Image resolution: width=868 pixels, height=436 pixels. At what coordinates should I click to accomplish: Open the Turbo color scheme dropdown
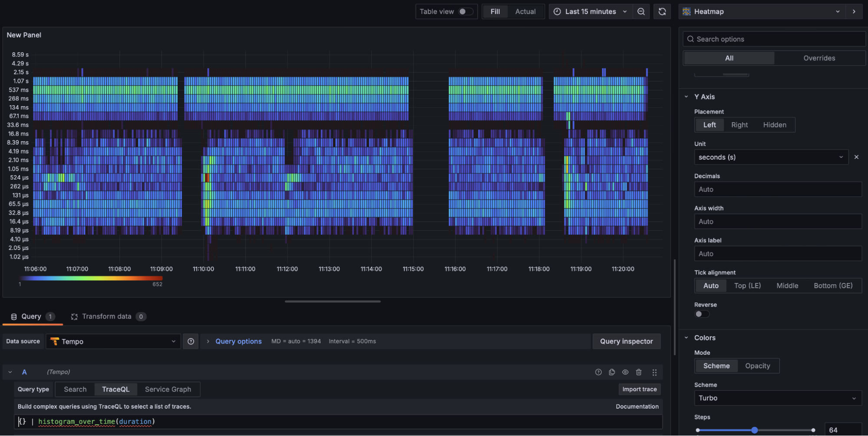[777, 398]
